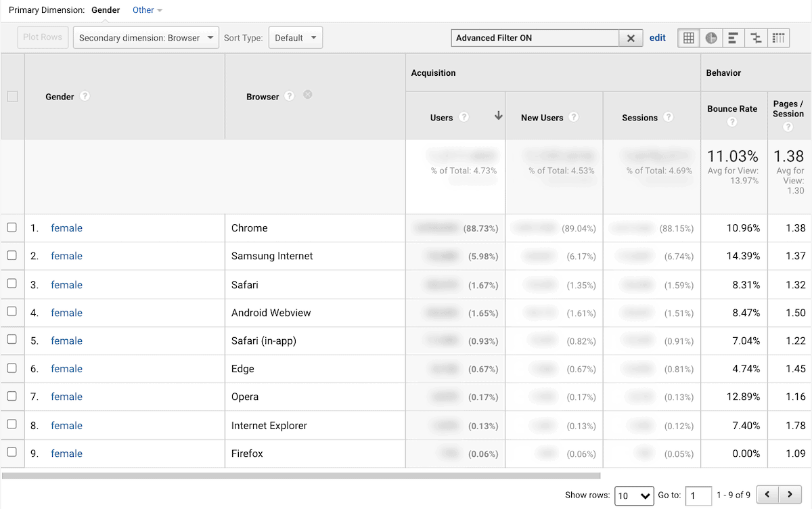
Task: Open female link in Firefox row
Action: click(x=66, y=453)
